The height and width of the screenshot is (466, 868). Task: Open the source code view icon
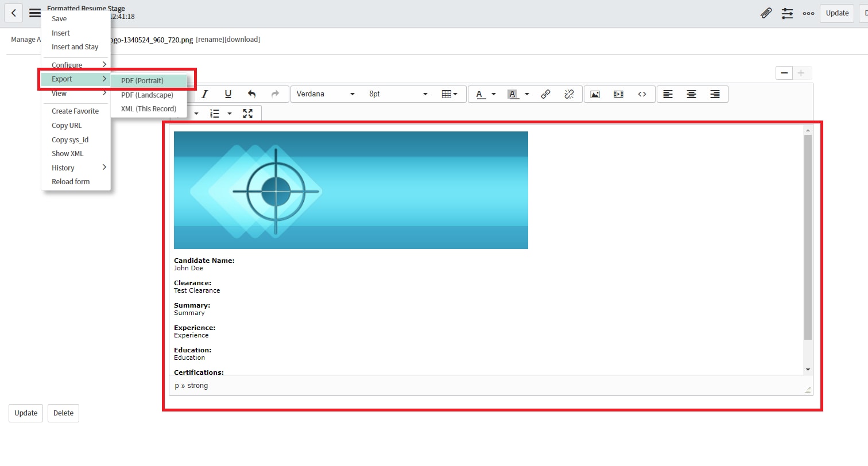(x=642, y=94)
